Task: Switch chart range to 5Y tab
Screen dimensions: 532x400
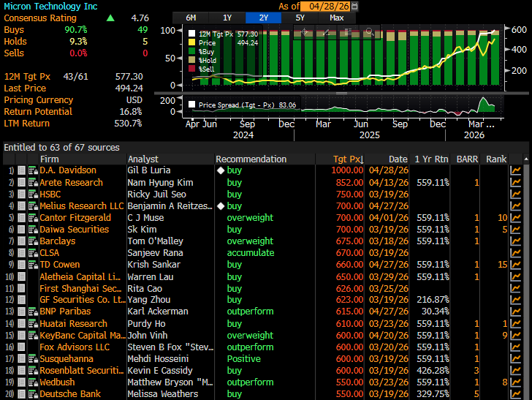Action: [300, 18]
